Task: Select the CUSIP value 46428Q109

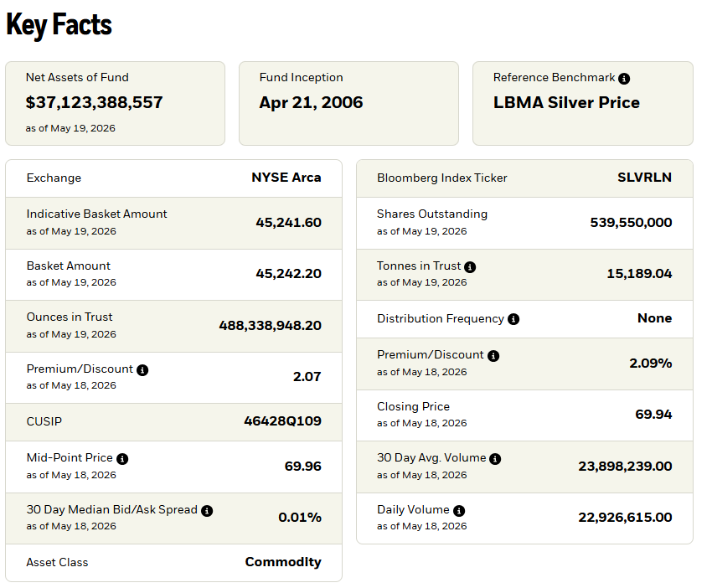Action: [x=282, y=421]
